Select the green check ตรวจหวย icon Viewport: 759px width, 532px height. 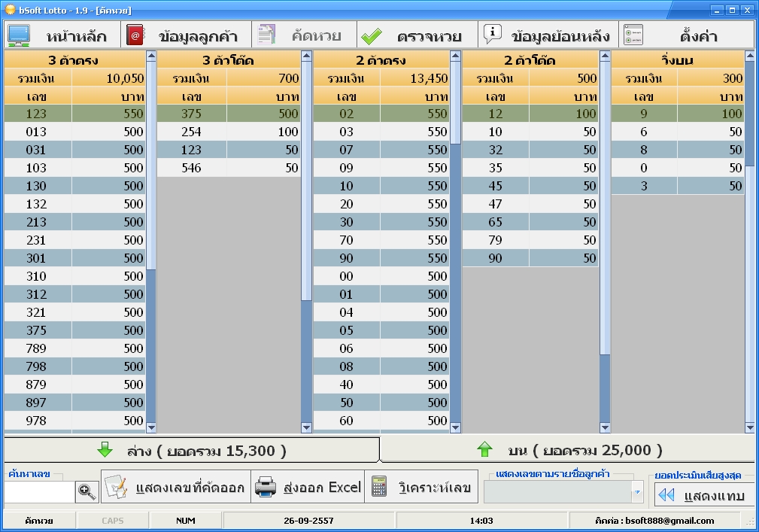tap(371, 34)
